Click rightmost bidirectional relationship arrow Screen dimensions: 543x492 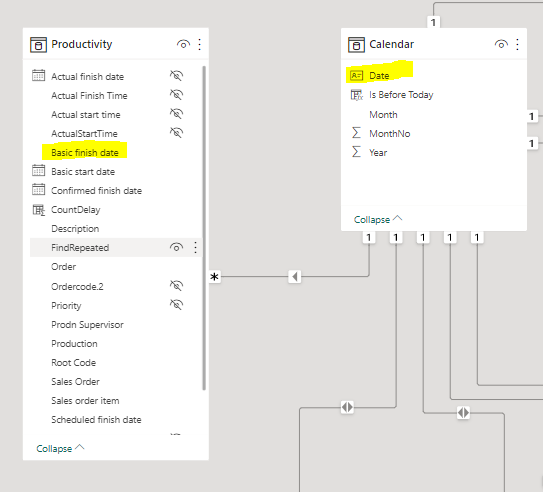coord(463,412)
